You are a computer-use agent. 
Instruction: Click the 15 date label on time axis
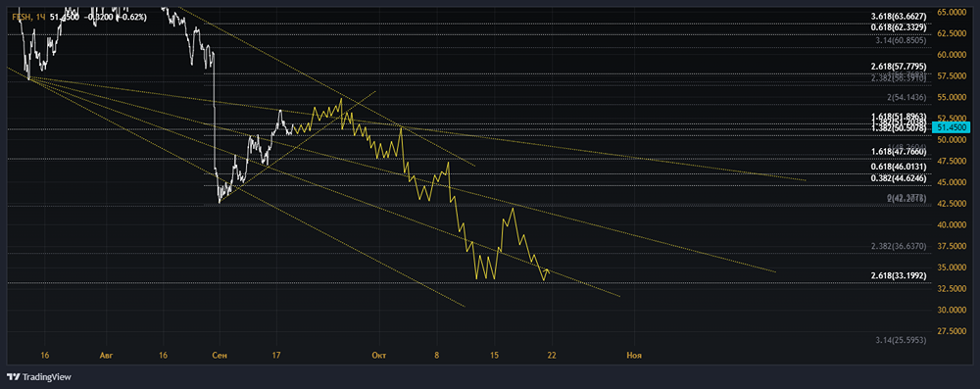(x=494, y=356)
